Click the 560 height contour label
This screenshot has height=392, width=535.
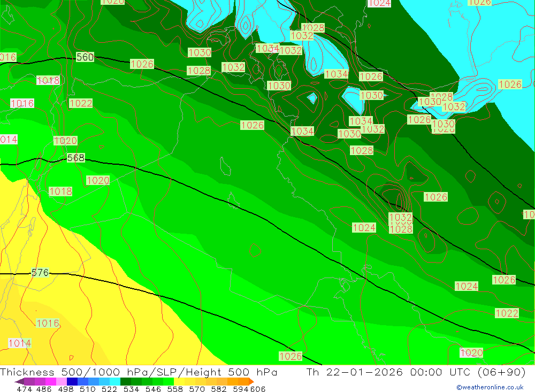pos(85,57)
